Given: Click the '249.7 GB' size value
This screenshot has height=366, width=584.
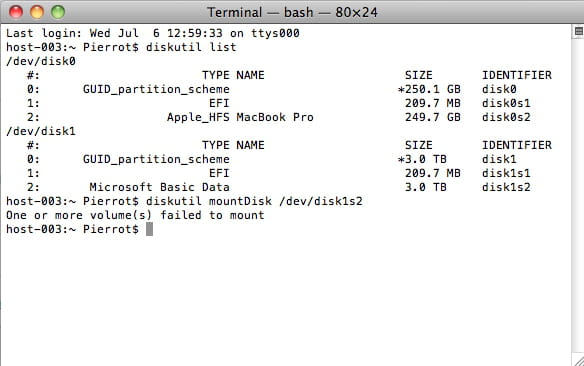Looking at the screenshot, I should click(433, 117).
